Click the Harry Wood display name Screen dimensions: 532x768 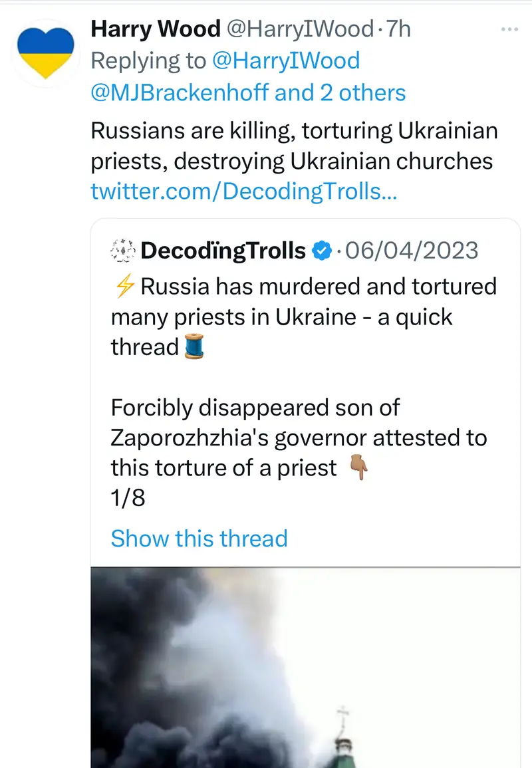coord(155,29)
